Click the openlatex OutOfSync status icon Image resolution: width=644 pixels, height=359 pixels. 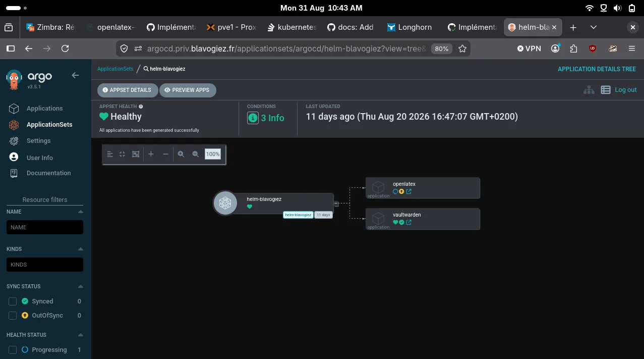pos(402,192)
